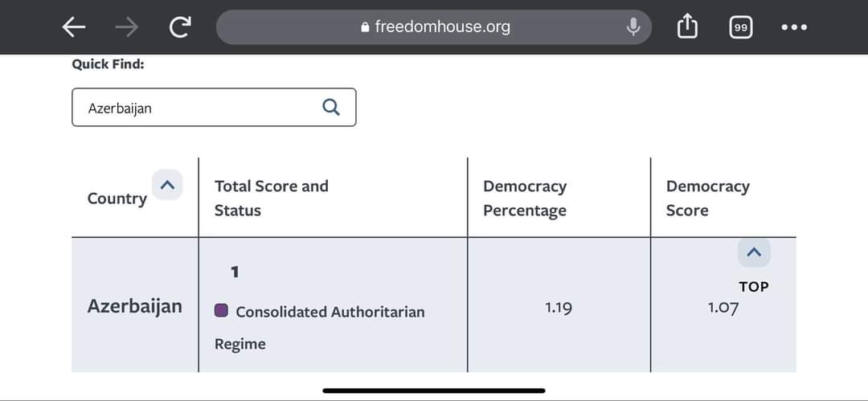Go back with the browser back arrow

[73, 27]
